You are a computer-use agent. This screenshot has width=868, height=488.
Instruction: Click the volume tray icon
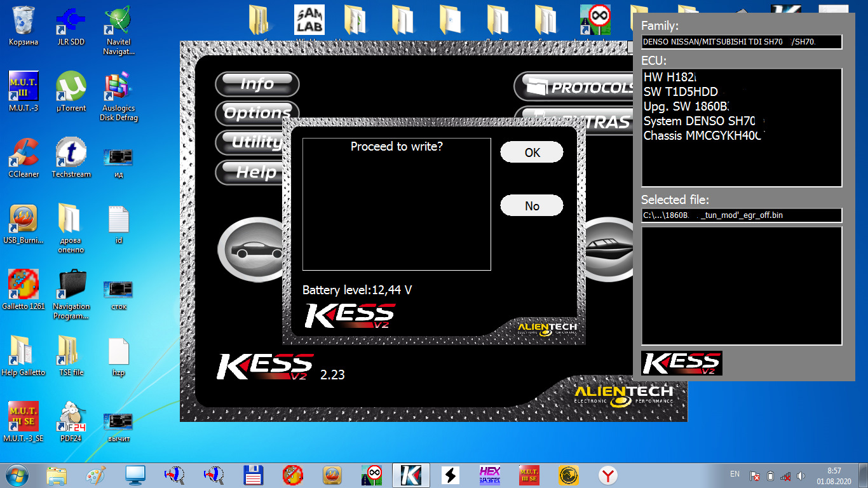(x=801, y=475)
